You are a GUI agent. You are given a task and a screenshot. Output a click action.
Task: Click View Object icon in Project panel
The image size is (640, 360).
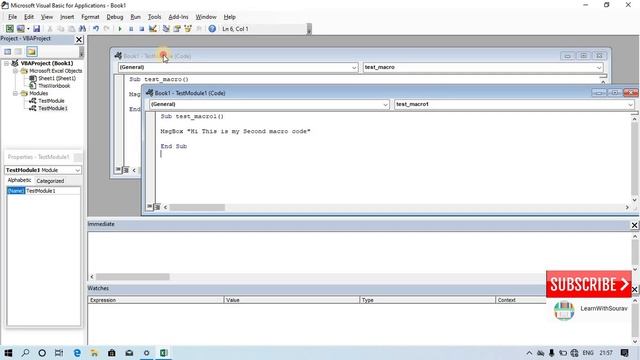click(18, 51)
